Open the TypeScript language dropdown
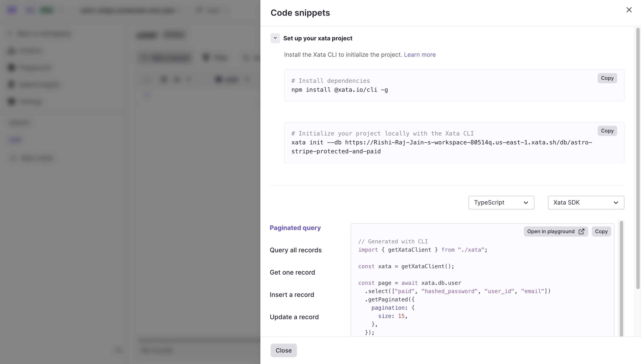 click(x=501, y=203)
